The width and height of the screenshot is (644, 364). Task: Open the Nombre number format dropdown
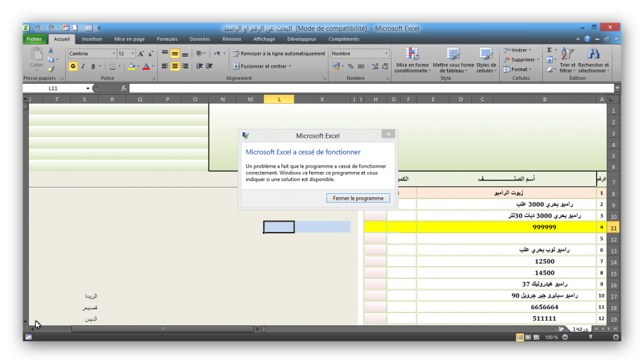(386, 53)
